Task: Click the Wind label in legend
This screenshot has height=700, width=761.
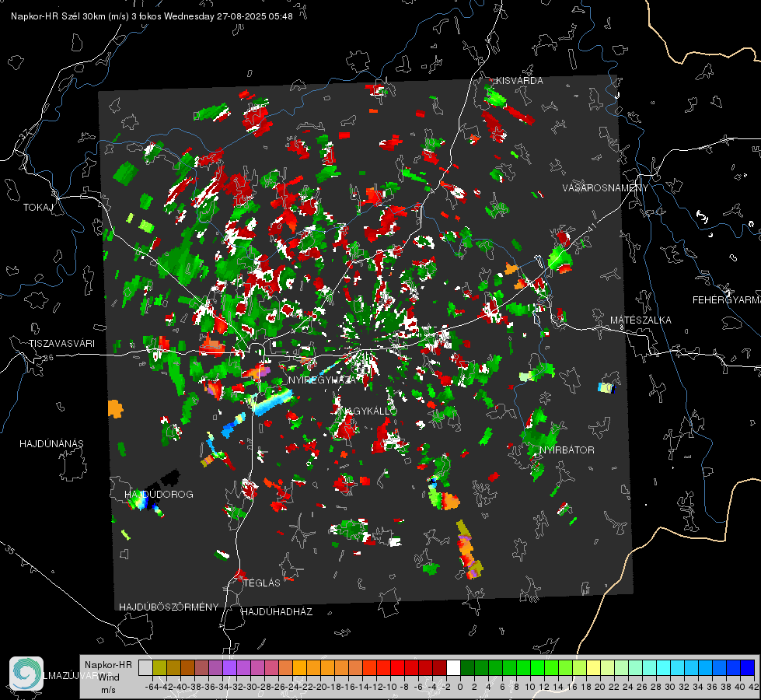Action: 109,677
